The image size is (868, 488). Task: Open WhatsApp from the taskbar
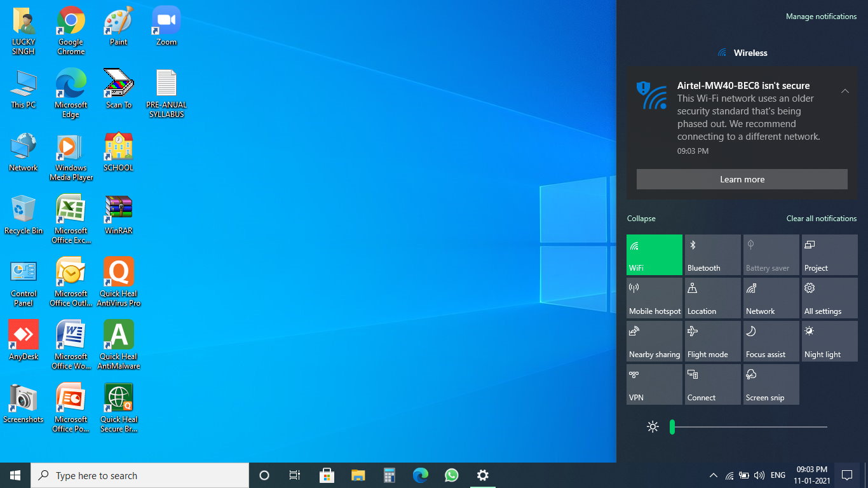451,475
